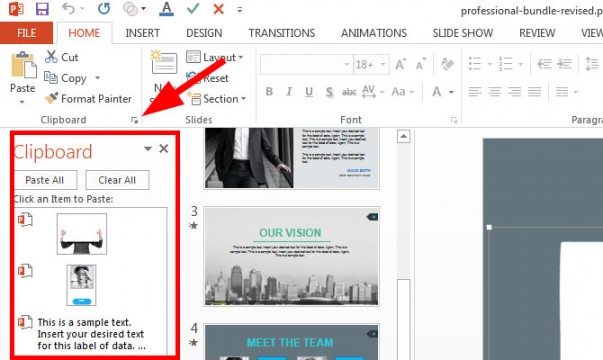The height and width of the screenshot is (360, 603).
Task: Expand the Copy dropdown arrow
Action: click(98, 78)
